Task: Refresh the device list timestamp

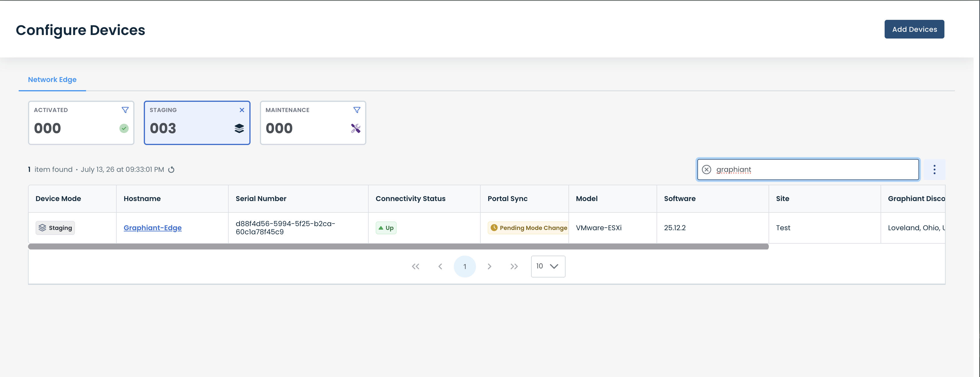Action: (x=171, y=170)
